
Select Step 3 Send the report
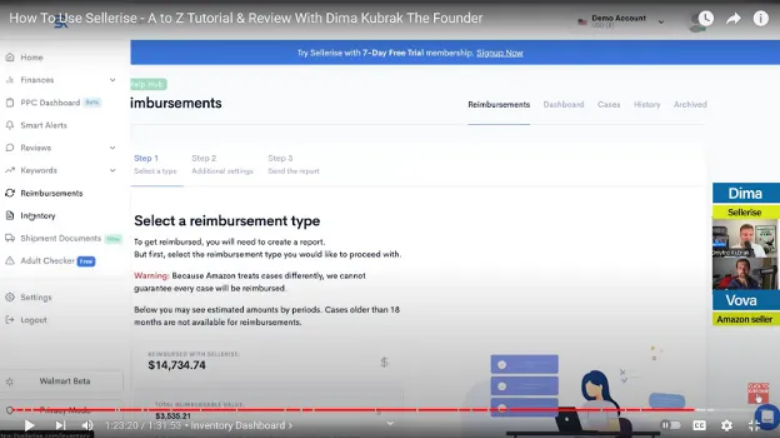pos(293,164)
